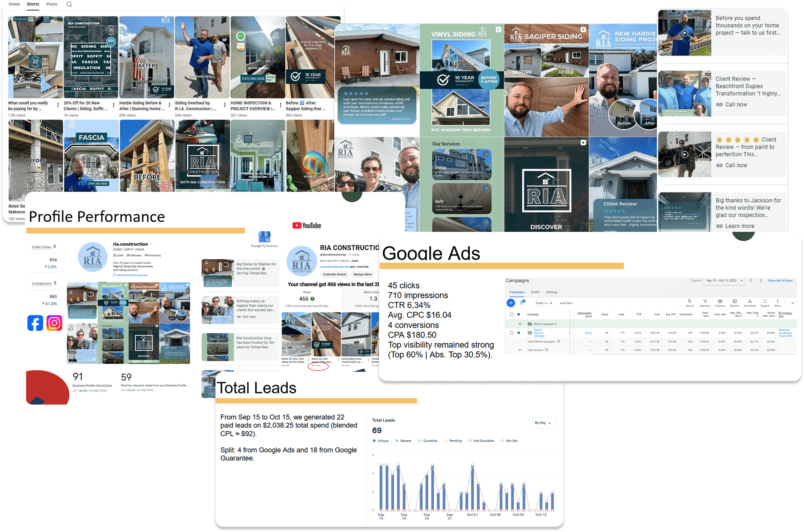Collapse the Drafts in progress row
This screenshot has width=804, height=532.
(x=520, y=324)
